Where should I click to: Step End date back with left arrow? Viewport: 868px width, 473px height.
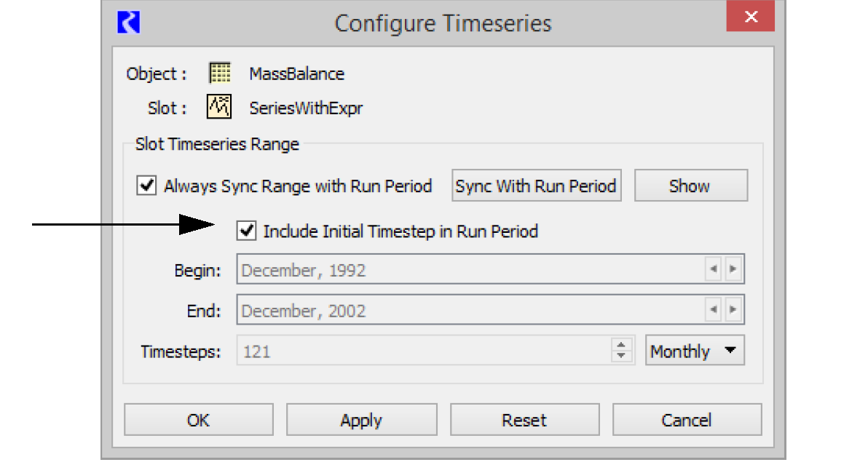click(x=714, y=311)
